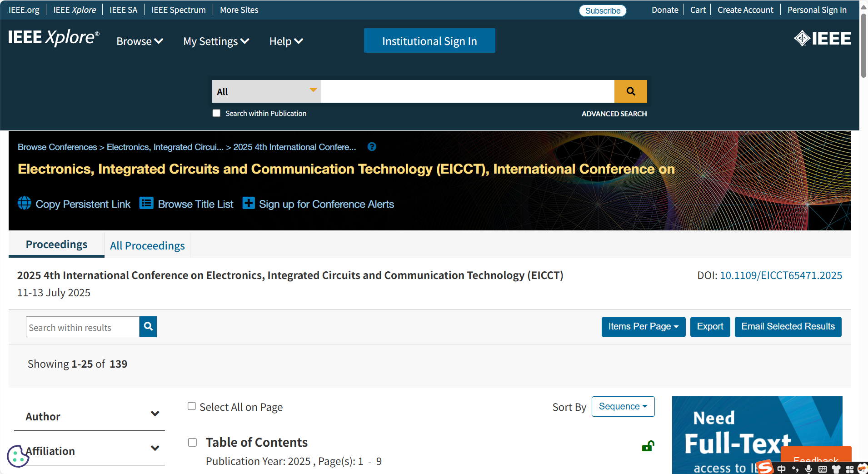The height and width of the screenshot is (474, 868).
Task: Open the soft keyboard icon
Action: click(823, 469)
